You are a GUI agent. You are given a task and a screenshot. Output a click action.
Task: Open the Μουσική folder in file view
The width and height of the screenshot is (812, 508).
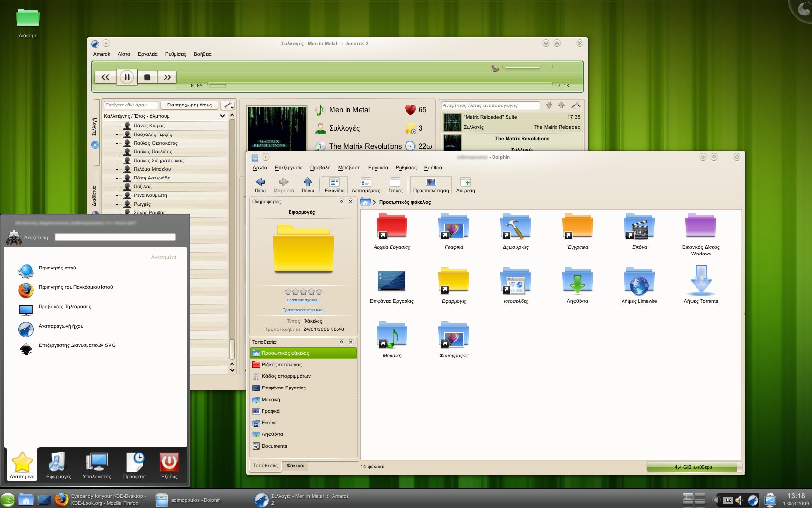[392, 340]
